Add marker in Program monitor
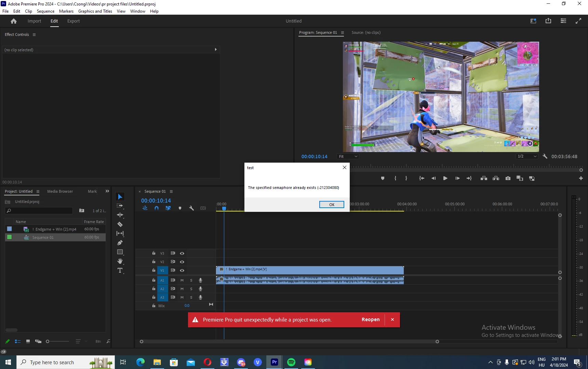 coord(383,178)
